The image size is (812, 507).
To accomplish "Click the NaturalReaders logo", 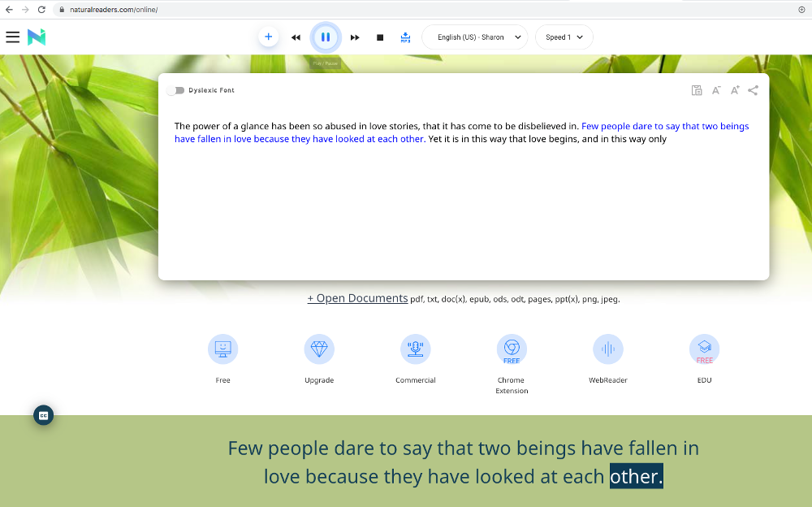I will (36, 37).
